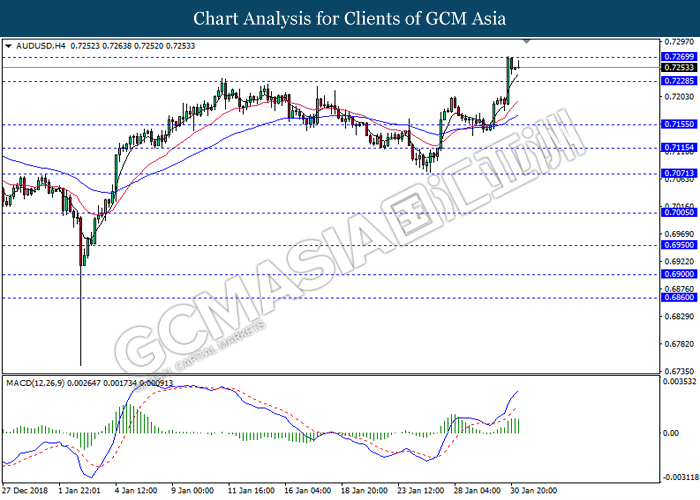Click the 0.72970 price axis value
This screenshot has height=500, width=700.
click(679, 42)
